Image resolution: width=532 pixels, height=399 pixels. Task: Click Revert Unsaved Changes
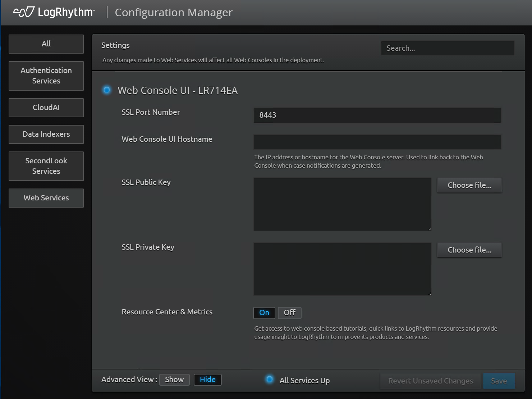430,381
